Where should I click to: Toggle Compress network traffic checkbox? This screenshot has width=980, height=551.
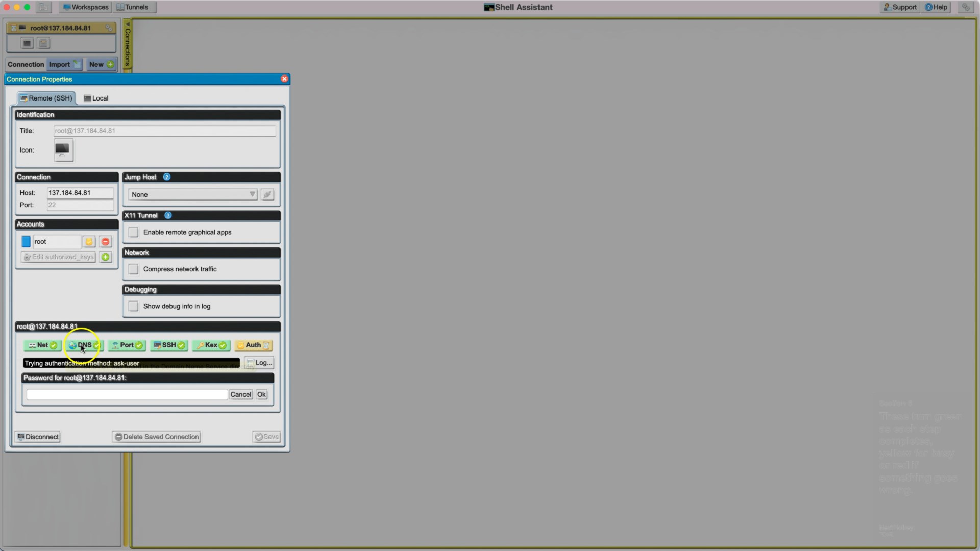[x=133, y=269]
